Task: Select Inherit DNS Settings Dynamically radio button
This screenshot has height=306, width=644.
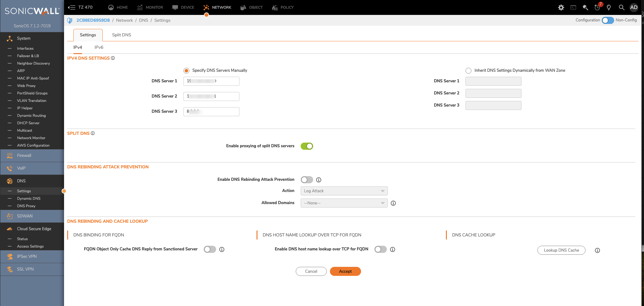Action: [x=468, y=71]
